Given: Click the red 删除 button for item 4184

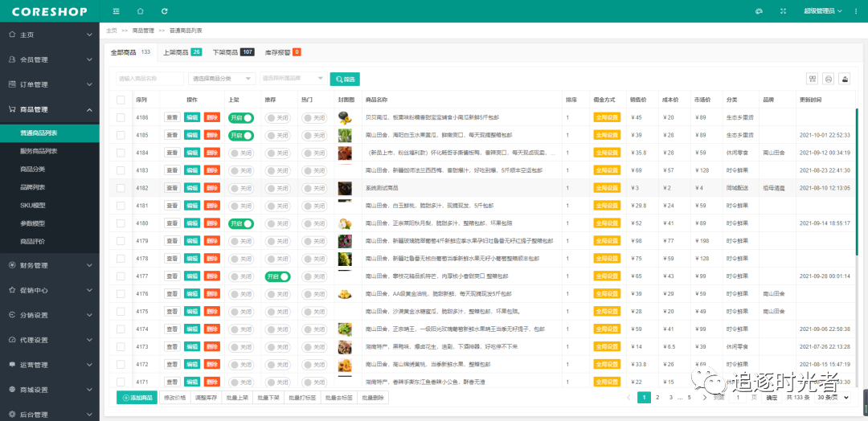Looking at the screenshot, I should click(211, 153).
